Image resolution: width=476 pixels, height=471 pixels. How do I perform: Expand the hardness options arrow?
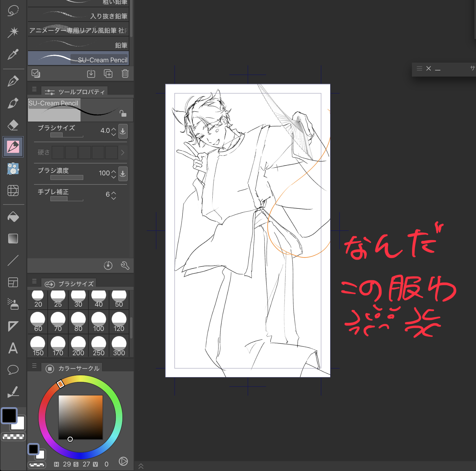pos(123,153)
